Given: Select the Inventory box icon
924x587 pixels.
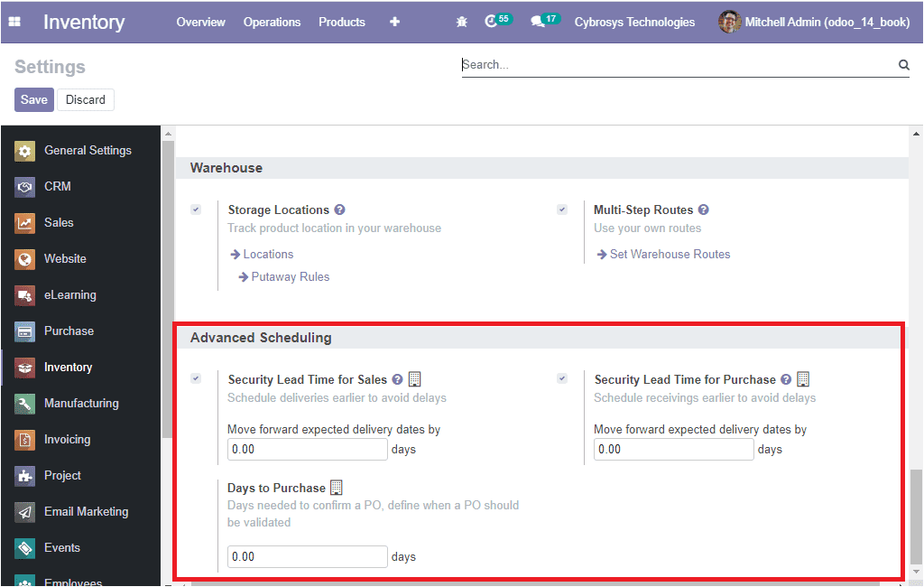Looking at the screenshot, I should click(24, 368).
